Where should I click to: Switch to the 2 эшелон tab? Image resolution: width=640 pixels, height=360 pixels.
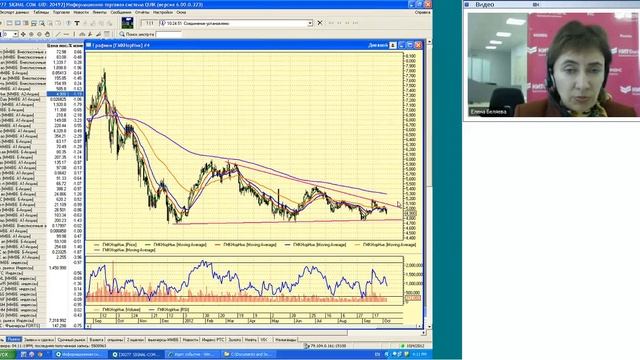(x=135, y=339)
